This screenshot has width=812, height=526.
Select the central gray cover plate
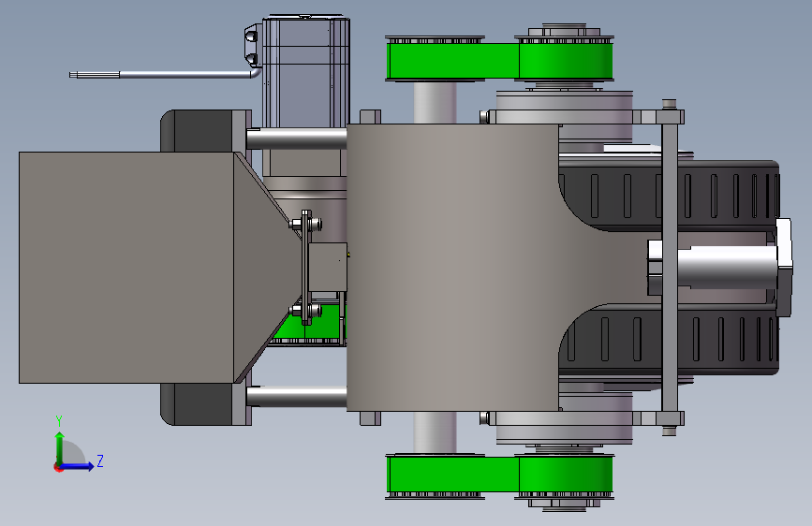452,268
